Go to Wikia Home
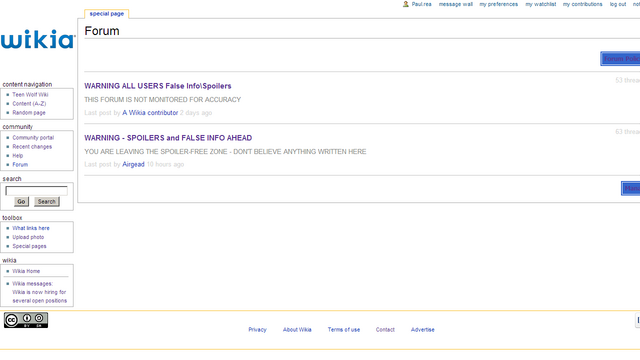 (x=26, y=271)
